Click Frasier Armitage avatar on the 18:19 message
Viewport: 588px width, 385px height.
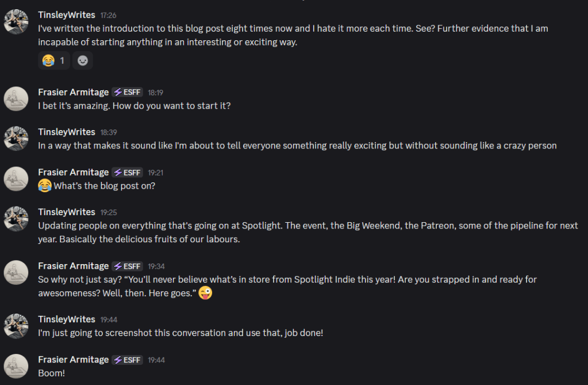(x=16, y=99)
